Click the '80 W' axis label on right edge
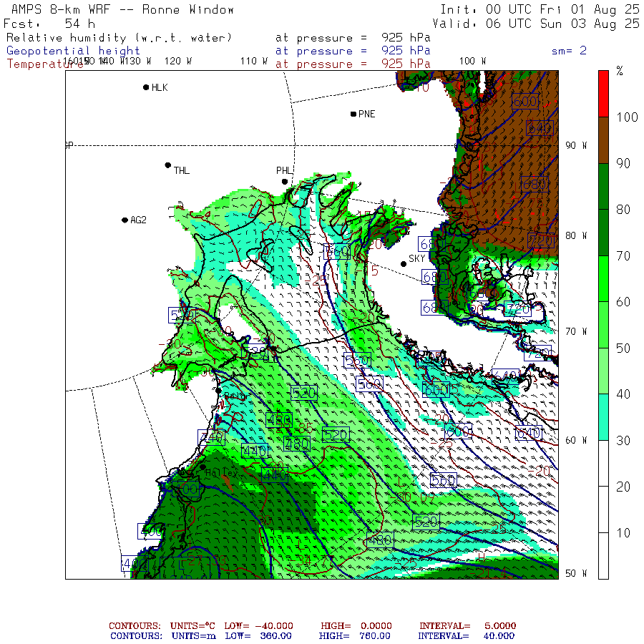Screen dimensions: 644x644 tap(576, 235)
